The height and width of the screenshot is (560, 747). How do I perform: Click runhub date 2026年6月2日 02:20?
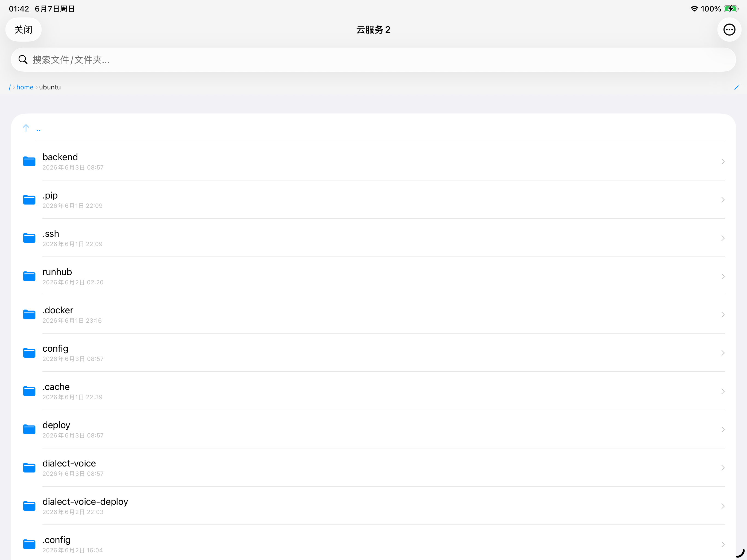pyautogui.click(x=73, y=282)
